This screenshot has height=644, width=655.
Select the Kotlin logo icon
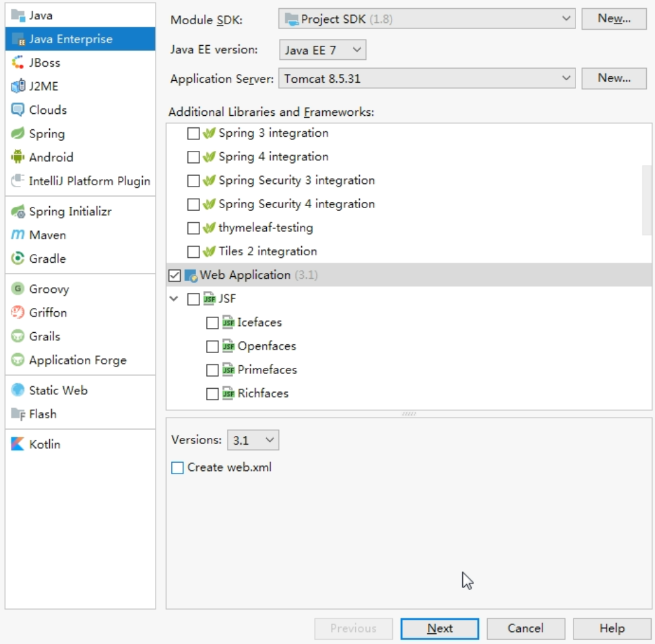(x=18, y=444)
